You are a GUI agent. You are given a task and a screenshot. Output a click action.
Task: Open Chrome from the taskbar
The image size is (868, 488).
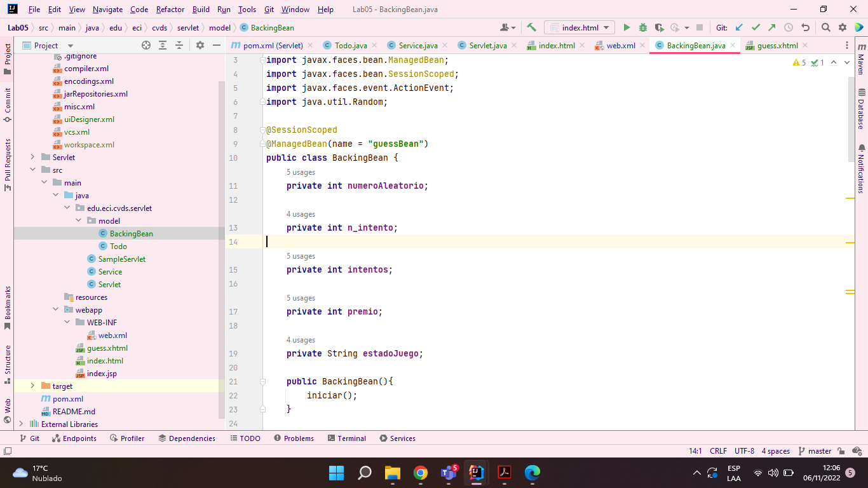pos(421,473)
